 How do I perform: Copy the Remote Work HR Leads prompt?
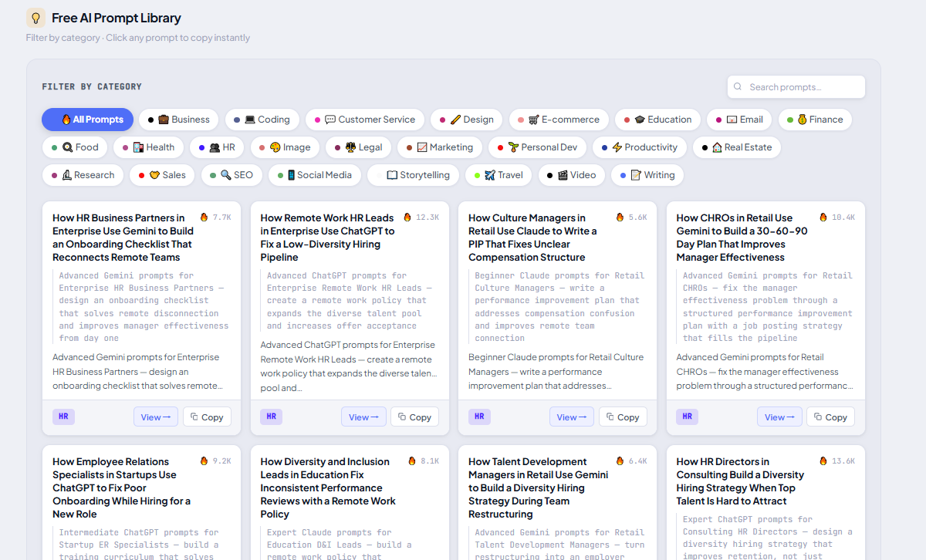point(414,417)
